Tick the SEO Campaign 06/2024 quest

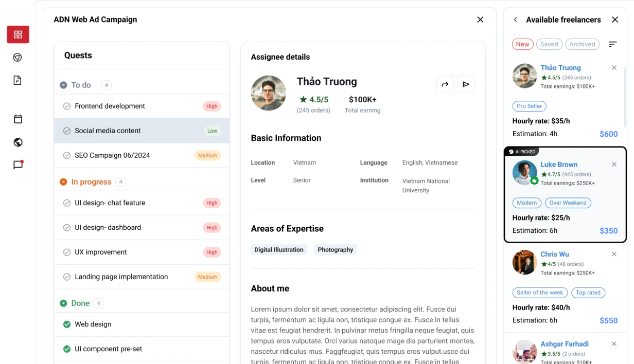[67, 155]
